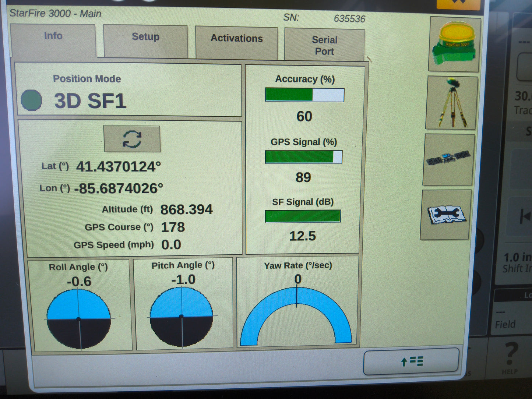Click longitude value -85.6874026°

tap(119, 188)
